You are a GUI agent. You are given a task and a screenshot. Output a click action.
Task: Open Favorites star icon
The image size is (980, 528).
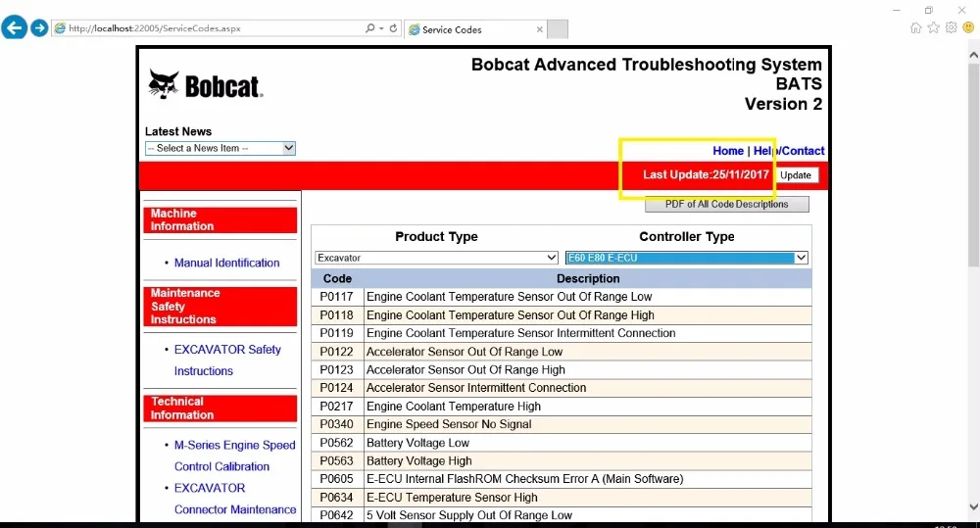[x=934, y=27]
